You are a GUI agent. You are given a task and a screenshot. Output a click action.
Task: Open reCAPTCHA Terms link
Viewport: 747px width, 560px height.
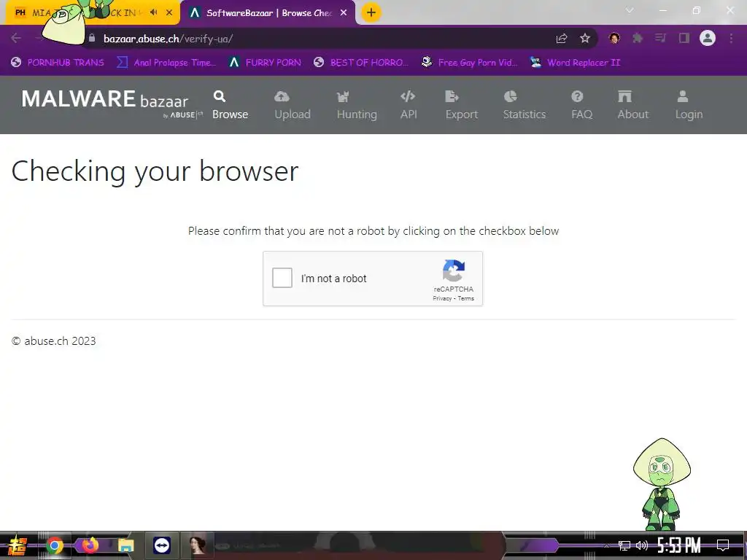tap(466, 298)
